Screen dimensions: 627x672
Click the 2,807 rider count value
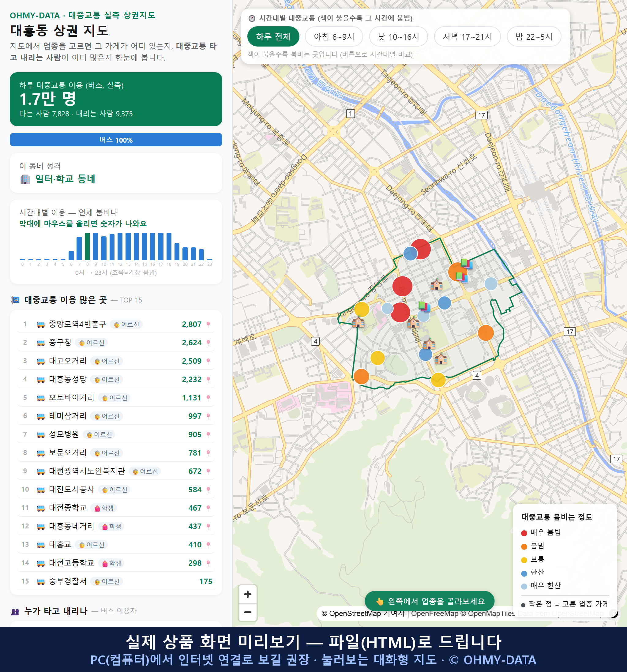[192, 325]
